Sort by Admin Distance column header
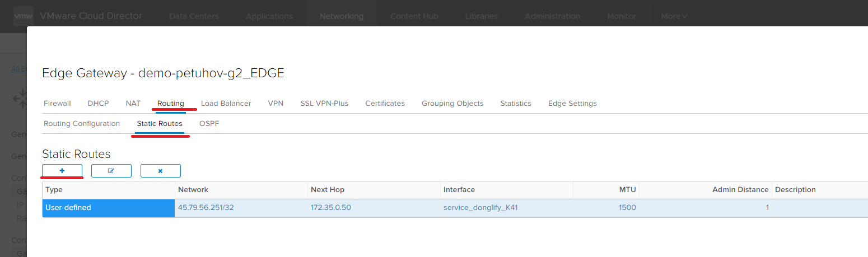 pyautogui.click(x=740, y=190)
